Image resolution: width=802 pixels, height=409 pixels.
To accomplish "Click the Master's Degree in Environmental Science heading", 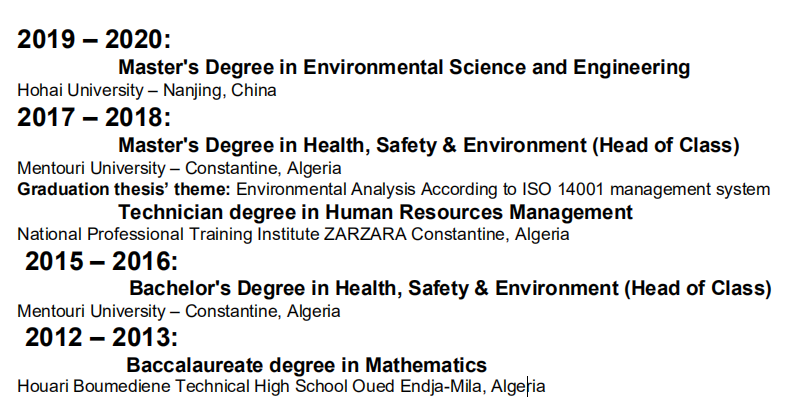I will (x=404, y=67).
